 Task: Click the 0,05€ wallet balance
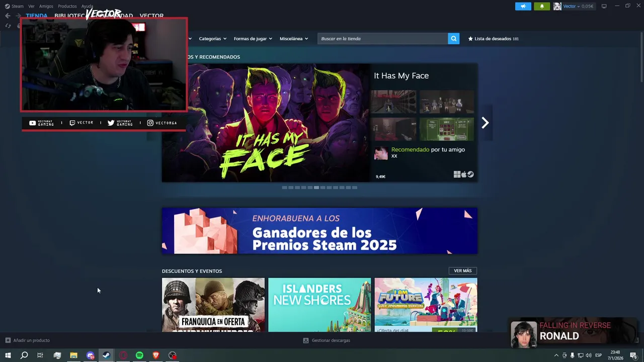pyautogui.click(x=587, y=6)
